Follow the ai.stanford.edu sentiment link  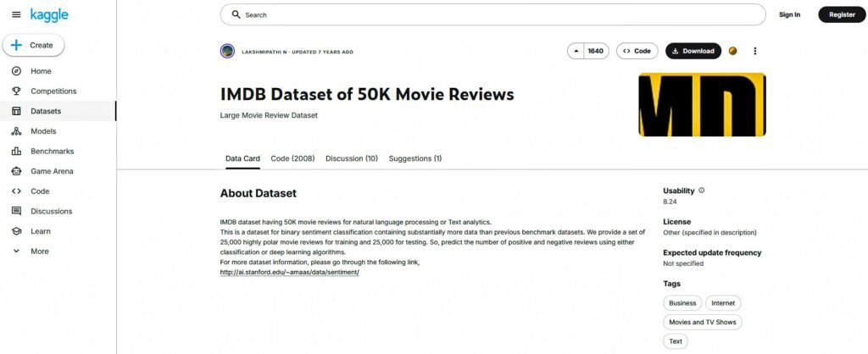click(289, 272)
